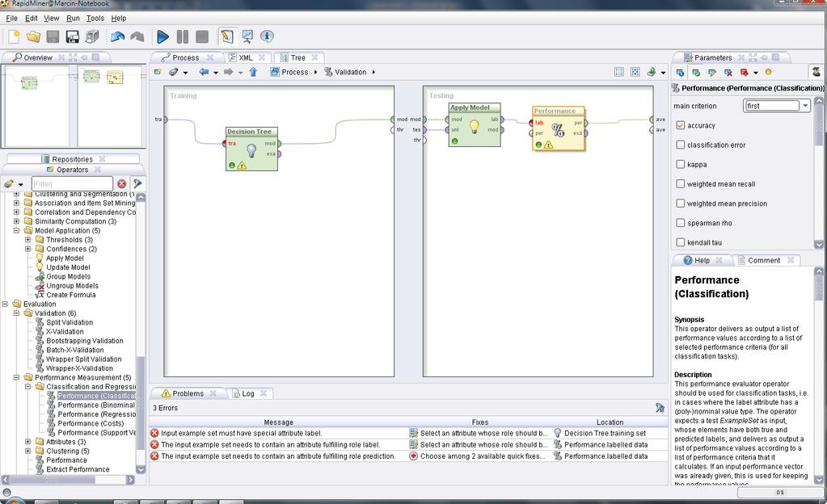Click the Save process toolbar icon
This screenshot has height=504, width=827.
click(x=53, y=36)
